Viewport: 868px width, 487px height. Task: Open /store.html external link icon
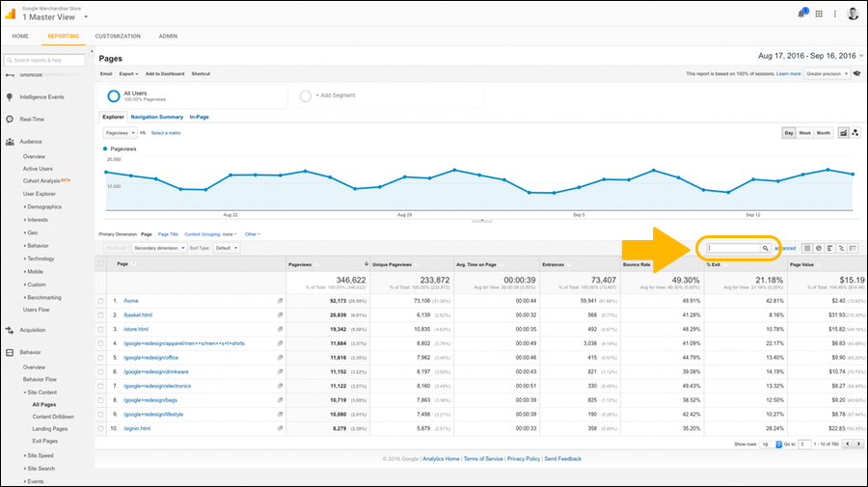(280, 329)
